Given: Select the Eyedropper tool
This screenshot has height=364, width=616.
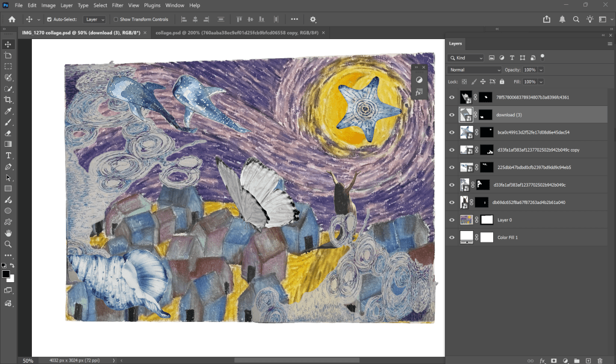Looking at the screenshot, I should [8, 111].
